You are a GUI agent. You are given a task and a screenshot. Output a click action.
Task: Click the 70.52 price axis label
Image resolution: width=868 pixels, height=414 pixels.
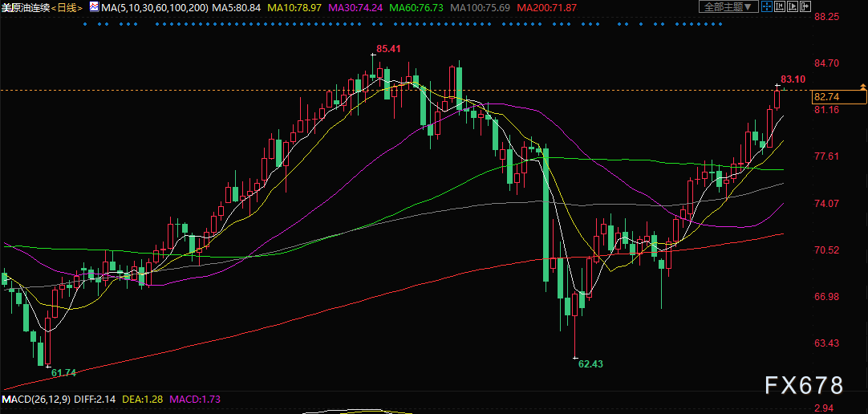(x=827, y=250)
